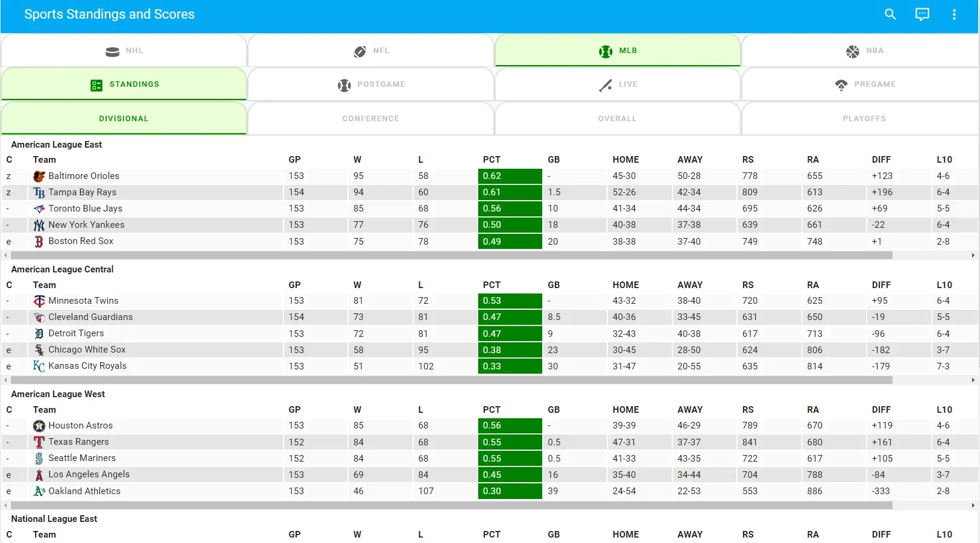The height and width of the screenshot is (543, 980).
Task: Click the Seattle Mariners team logo
Action: click(x=39, y=458)
